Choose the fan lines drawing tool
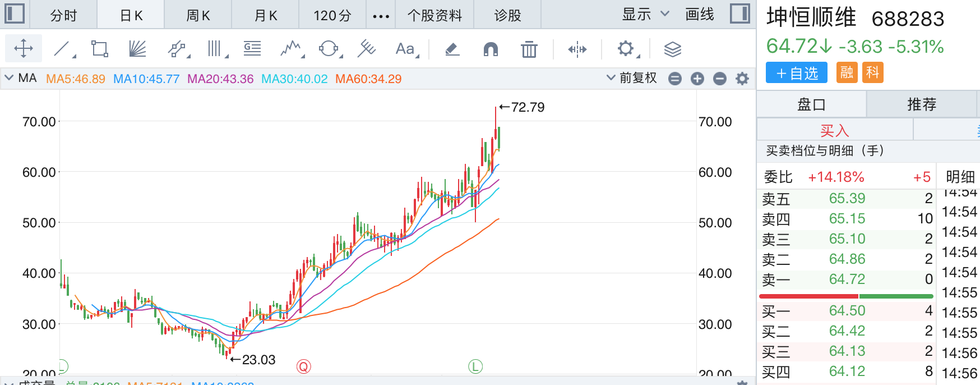The height and width of the screenshot is (385, 980). [137, 49]
